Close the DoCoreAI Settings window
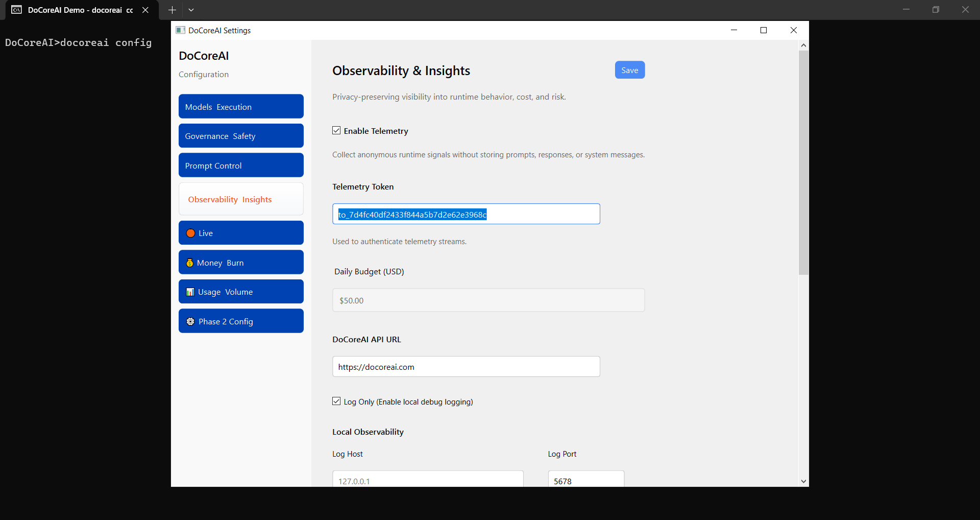This screenshot has height=520, width=980. coord(794,30)
